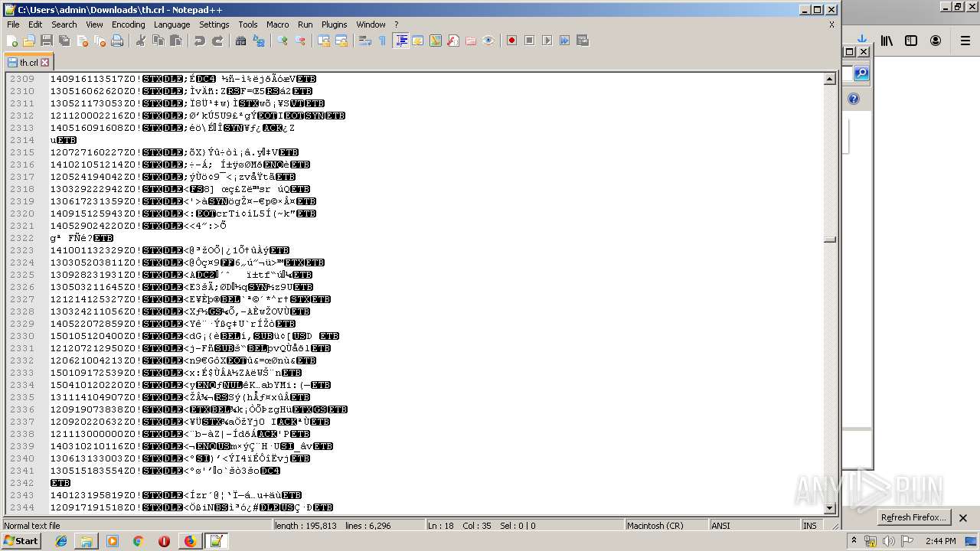Image resolution: width=980 pixels, height=551 pixels.
Task: Open the Firefox account icon
Action: coord(936,41)
